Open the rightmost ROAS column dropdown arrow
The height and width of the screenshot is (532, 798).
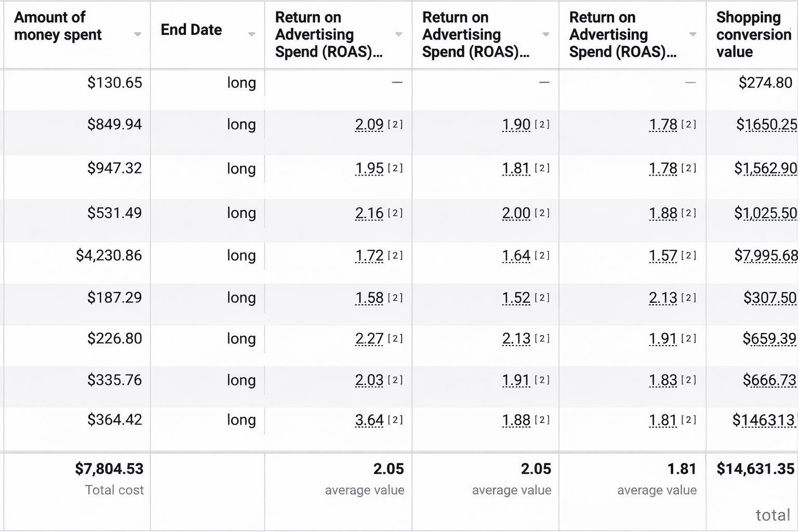(x=693, y=34)
